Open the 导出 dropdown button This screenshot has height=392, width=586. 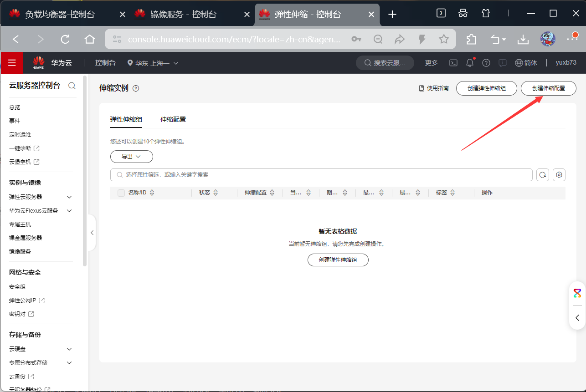(x=132, y=157)
